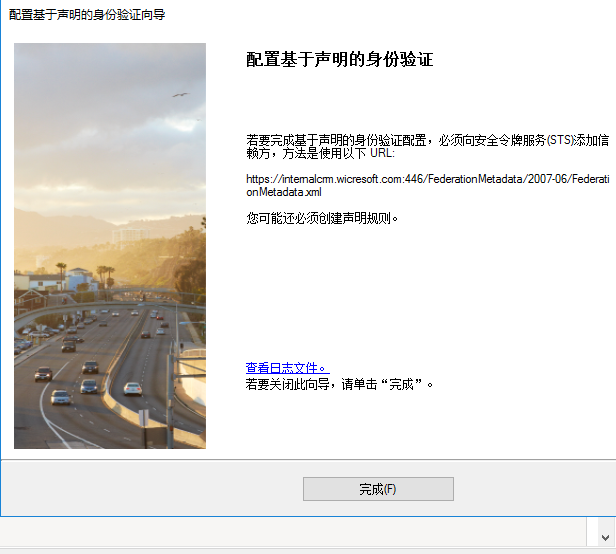616x554 pixels.
Task: Click the 若要关闭此向导 instruction text
Action: point(339,384)
